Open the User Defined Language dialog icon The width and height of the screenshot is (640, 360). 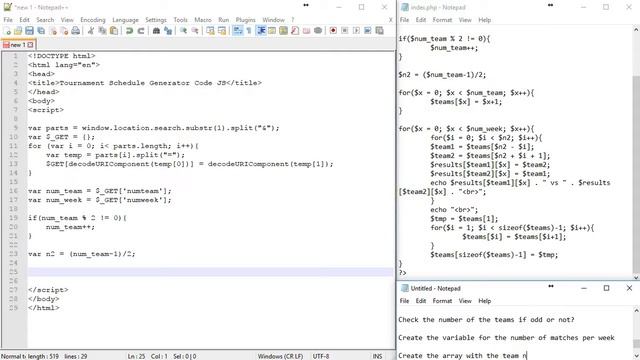[x=272, y=31]
